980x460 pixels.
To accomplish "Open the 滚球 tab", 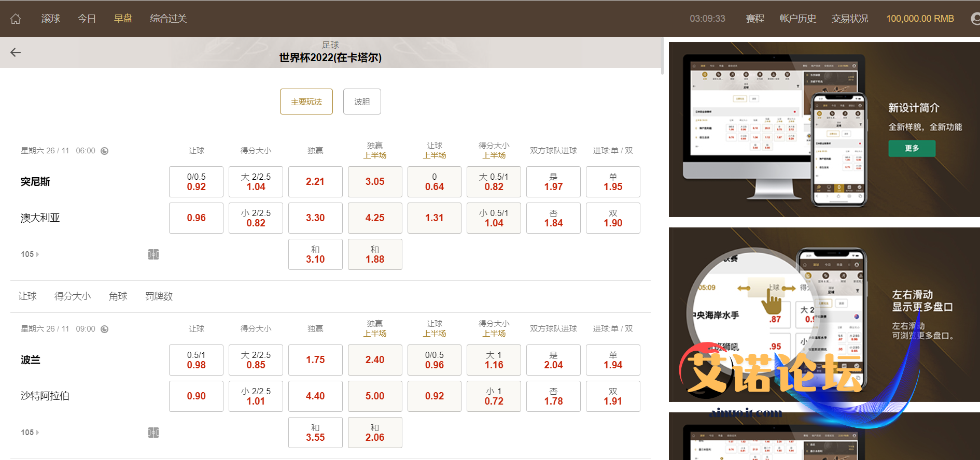I will [51, 19].
